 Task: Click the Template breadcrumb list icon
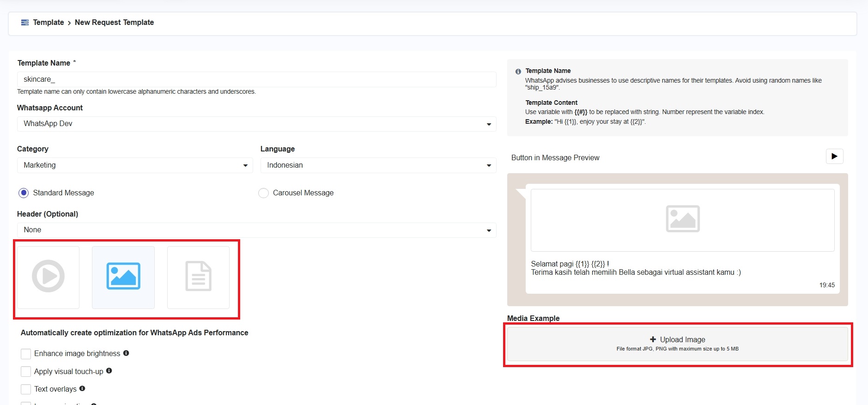pyautogui.click(x=25, y=23)
